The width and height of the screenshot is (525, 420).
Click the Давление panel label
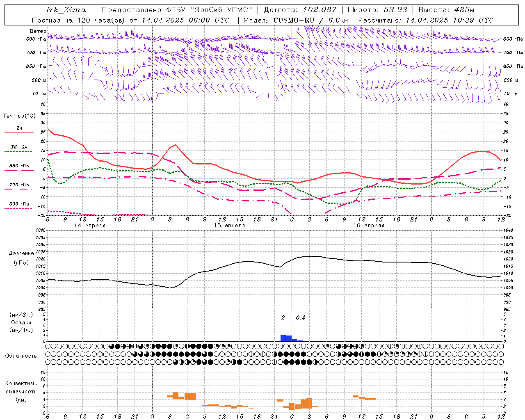tap(21, 253)
